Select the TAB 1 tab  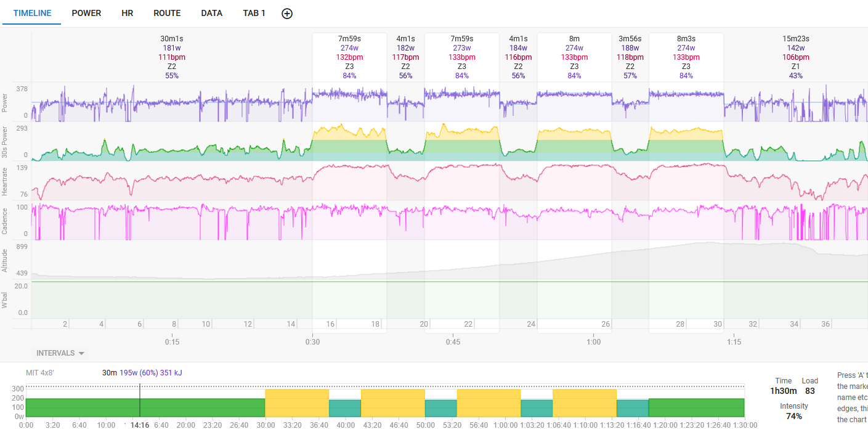coord(254,13)
